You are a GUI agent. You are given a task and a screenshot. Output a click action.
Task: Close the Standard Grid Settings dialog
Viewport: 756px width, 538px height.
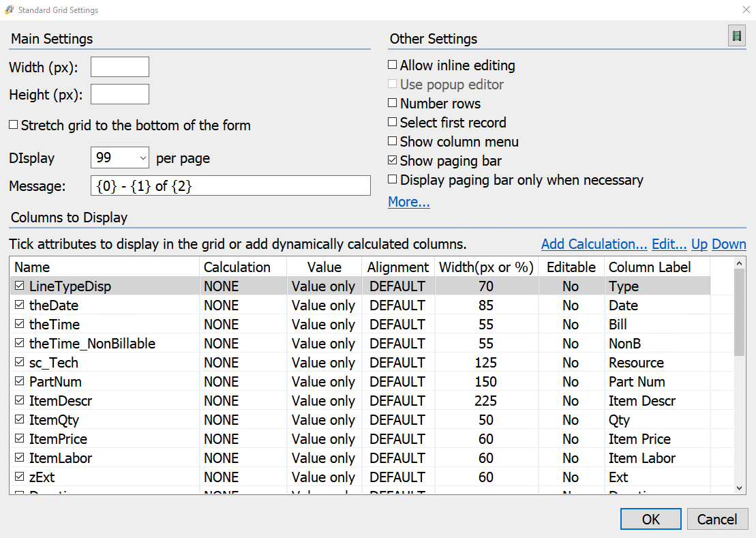[x=746, y=10]
